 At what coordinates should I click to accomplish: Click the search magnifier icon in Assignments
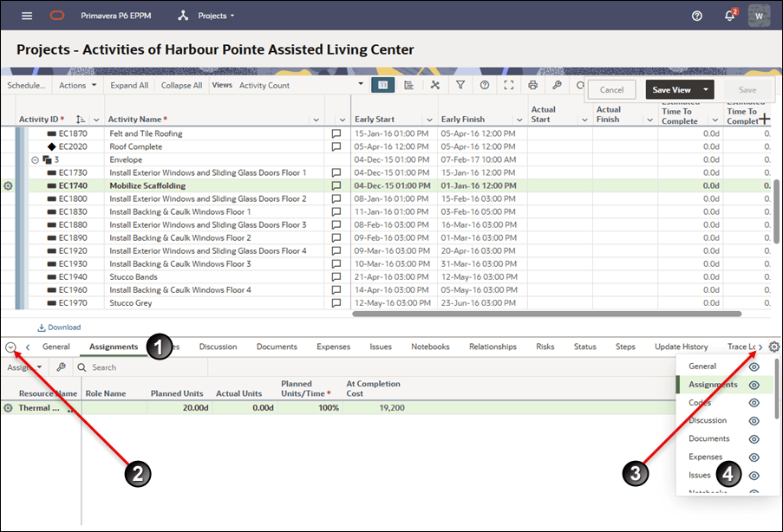coord(82,367)
